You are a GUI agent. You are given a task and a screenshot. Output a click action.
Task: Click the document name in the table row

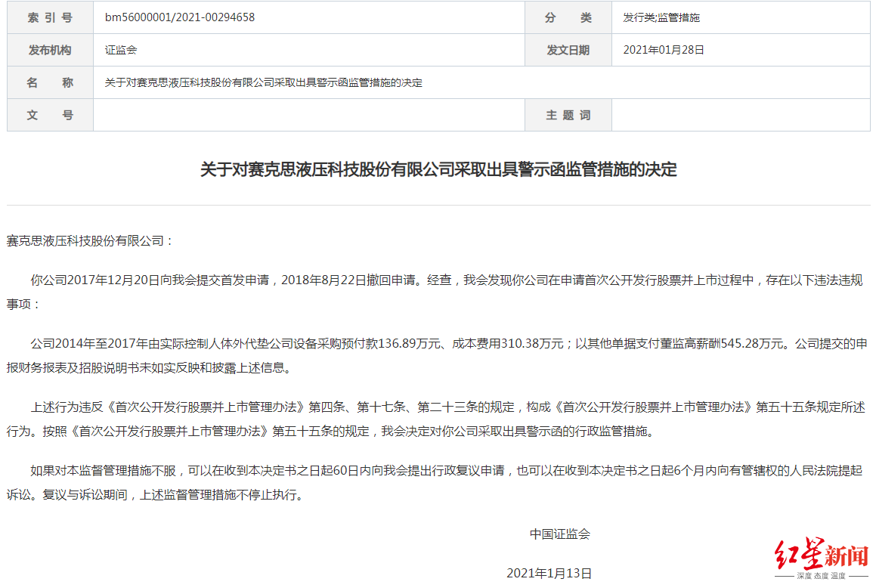point(264,82)
